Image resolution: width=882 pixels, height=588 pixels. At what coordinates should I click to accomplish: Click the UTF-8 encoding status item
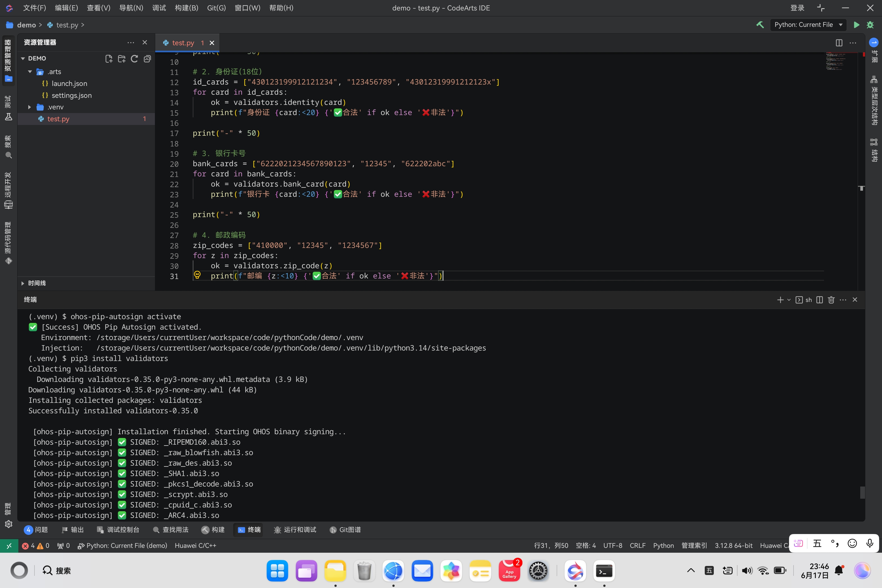tap(612, 546)
